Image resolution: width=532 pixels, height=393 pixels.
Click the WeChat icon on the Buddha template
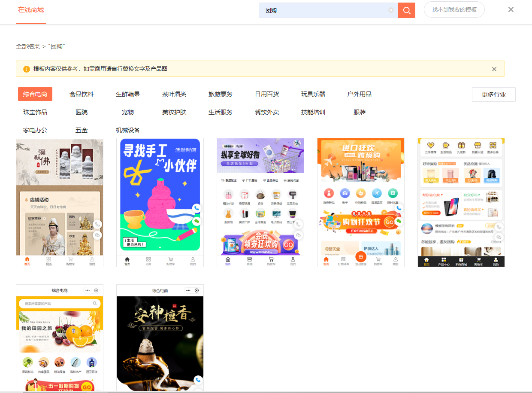[x=97, y=235]
